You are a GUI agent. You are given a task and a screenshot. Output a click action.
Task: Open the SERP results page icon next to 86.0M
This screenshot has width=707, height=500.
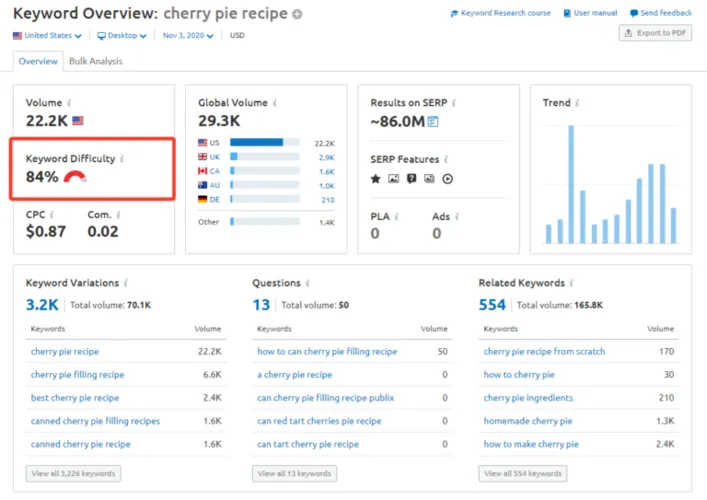[433, 122]
